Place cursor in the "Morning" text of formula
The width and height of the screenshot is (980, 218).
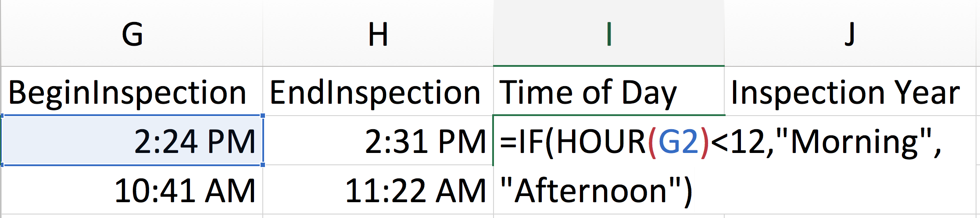pyautogui.click(x=854, y=142)
